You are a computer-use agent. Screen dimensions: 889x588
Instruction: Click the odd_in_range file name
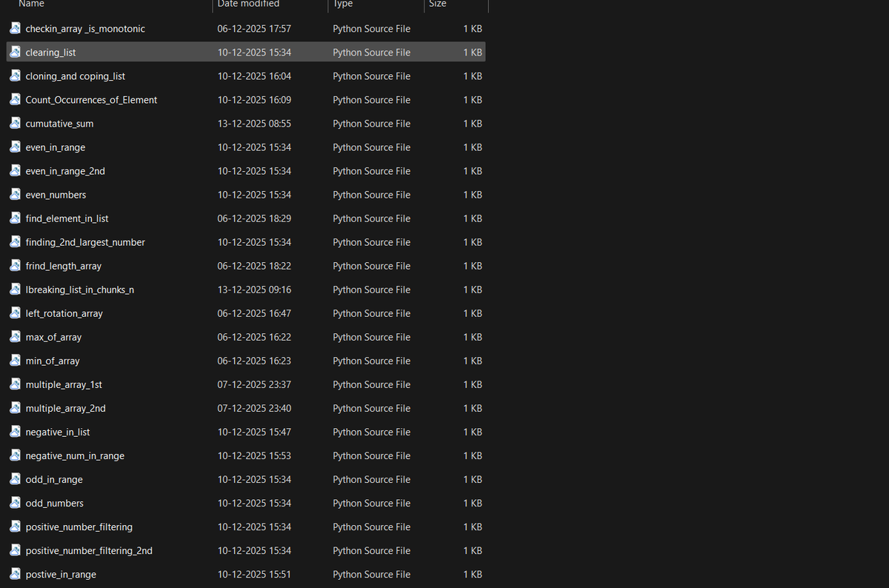(54, 479)
